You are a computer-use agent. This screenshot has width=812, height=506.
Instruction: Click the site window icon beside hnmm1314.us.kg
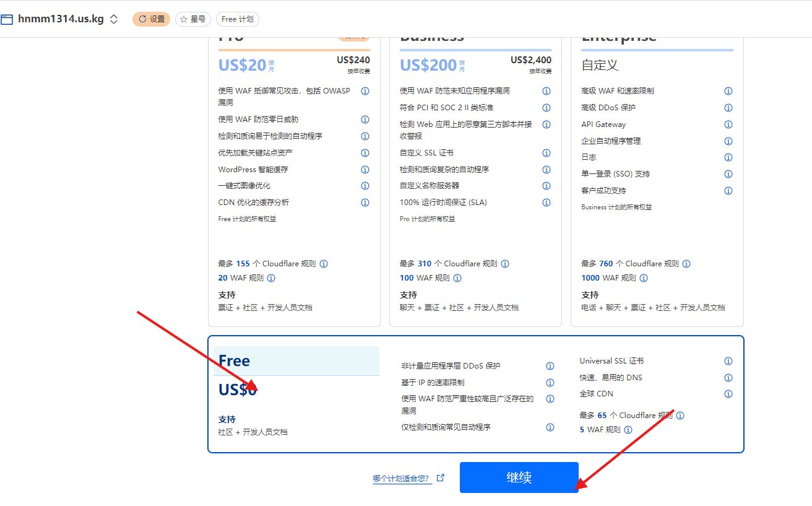[x=7, y=19]
